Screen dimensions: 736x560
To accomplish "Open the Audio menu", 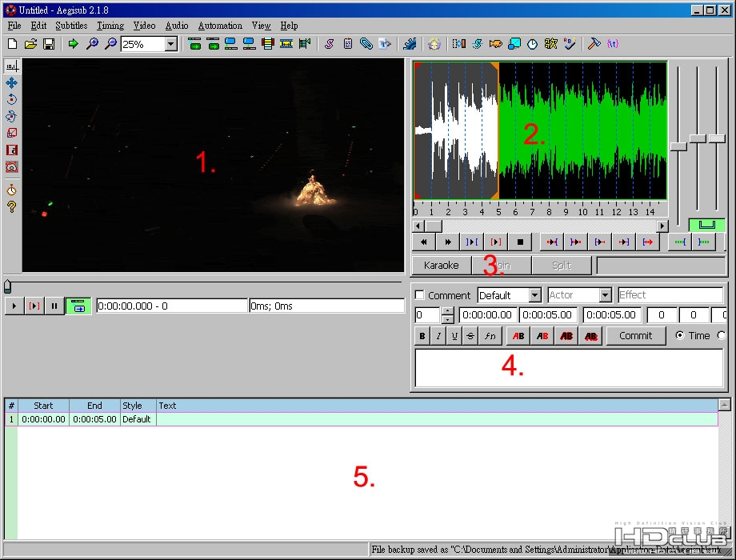I will pyautogui.click(x=177, y=26).
